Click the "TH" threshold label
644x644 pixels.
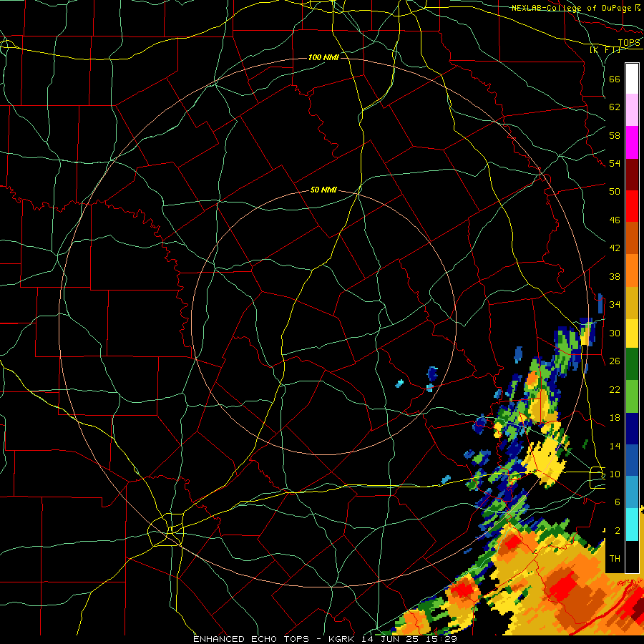click(615, 559)
